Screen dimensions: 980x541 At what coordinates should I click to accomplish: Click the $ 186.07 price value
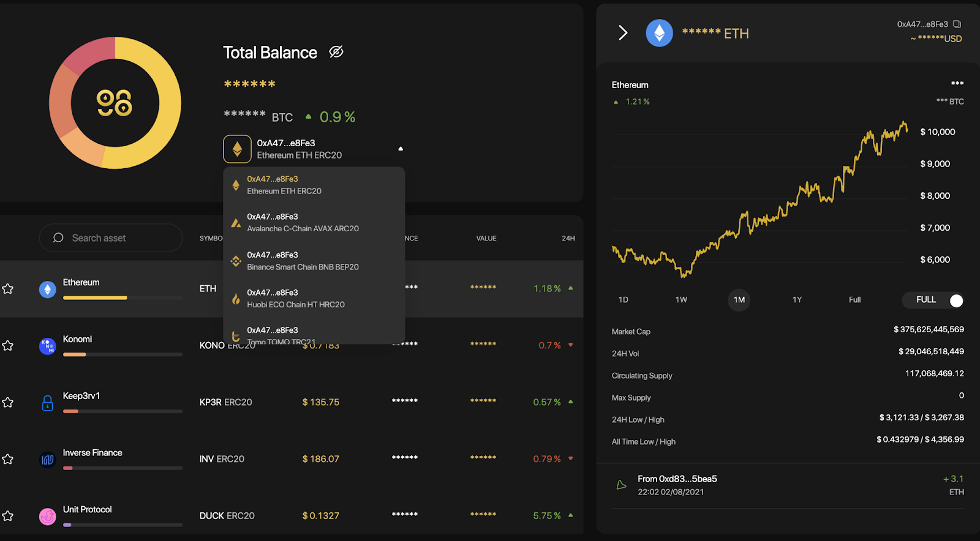pyautogui.click(x=320, y=459)
